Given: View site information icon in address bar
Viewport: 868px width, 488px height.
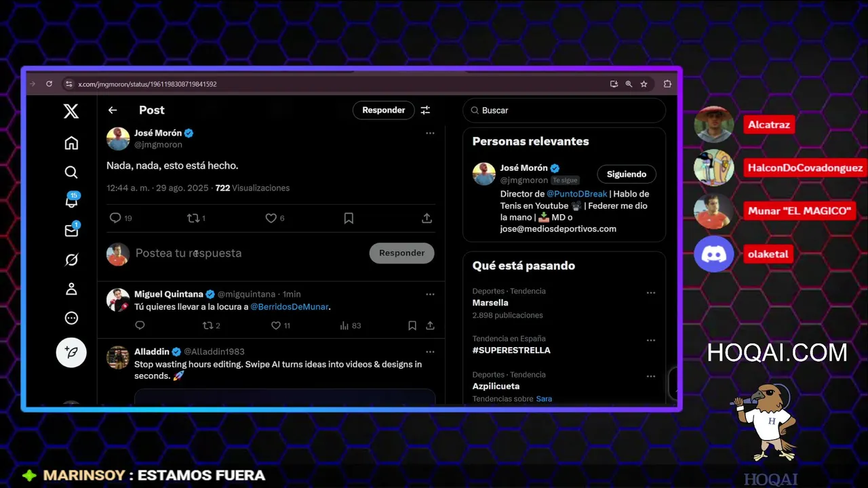Looking at the screenshot, I should coord(68,84).
